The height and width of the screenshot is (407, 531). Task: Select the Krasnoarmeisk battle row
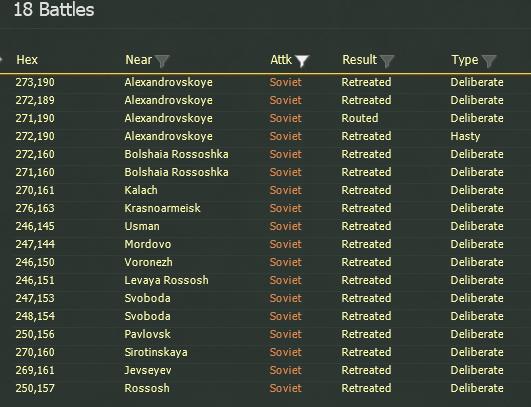(x=266, y=208)
